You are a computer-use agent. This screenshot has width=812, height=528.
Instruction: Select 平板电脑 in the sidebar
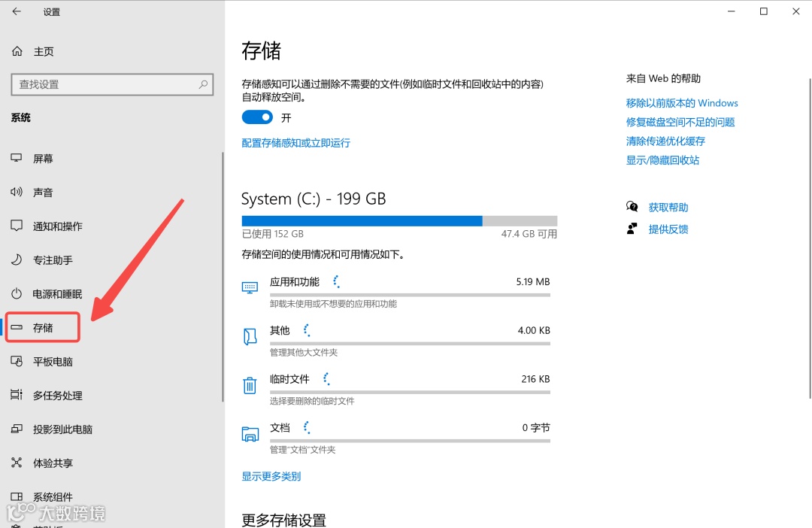click(x=53, y=362)
